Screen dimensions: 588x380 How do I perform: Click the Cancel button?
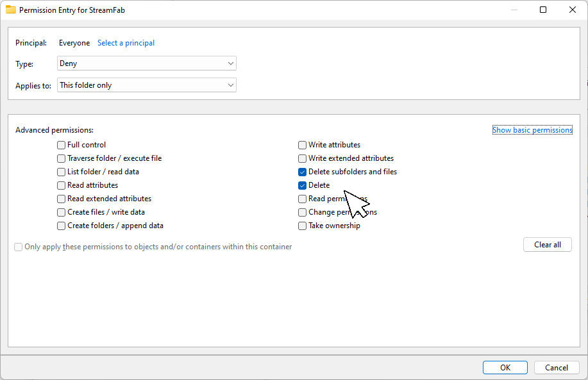(x=556, y=367)
